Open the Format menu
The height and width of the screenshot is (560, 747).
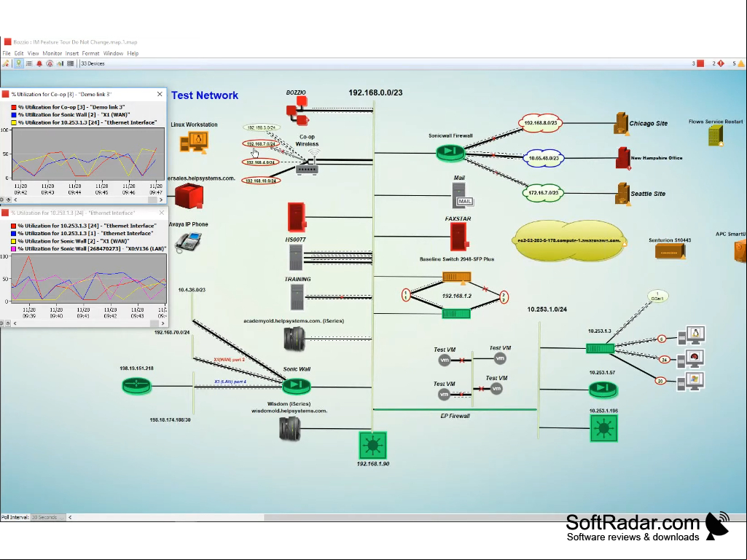(90, 53)
